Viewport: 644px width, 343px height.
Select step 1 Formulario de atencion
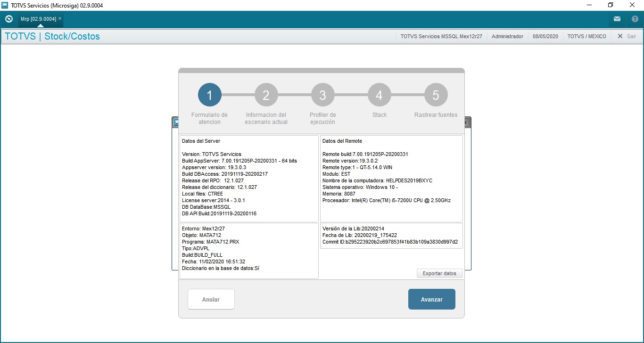pyautogui.click(x=209, y=95)
